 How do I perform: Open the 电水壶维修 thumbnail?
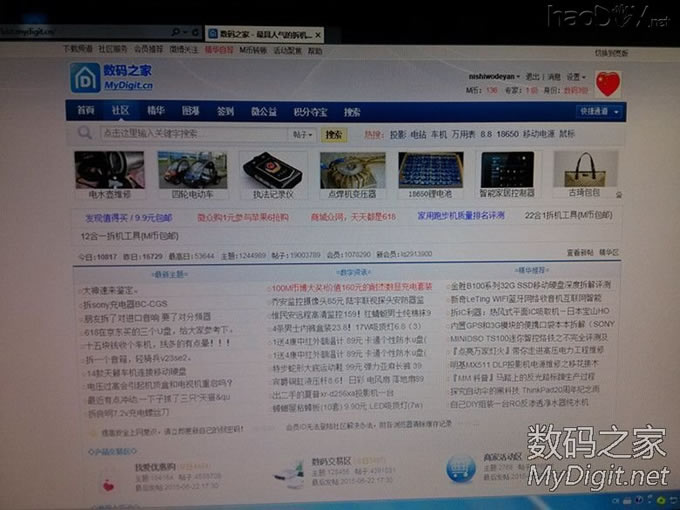[109, 170]
